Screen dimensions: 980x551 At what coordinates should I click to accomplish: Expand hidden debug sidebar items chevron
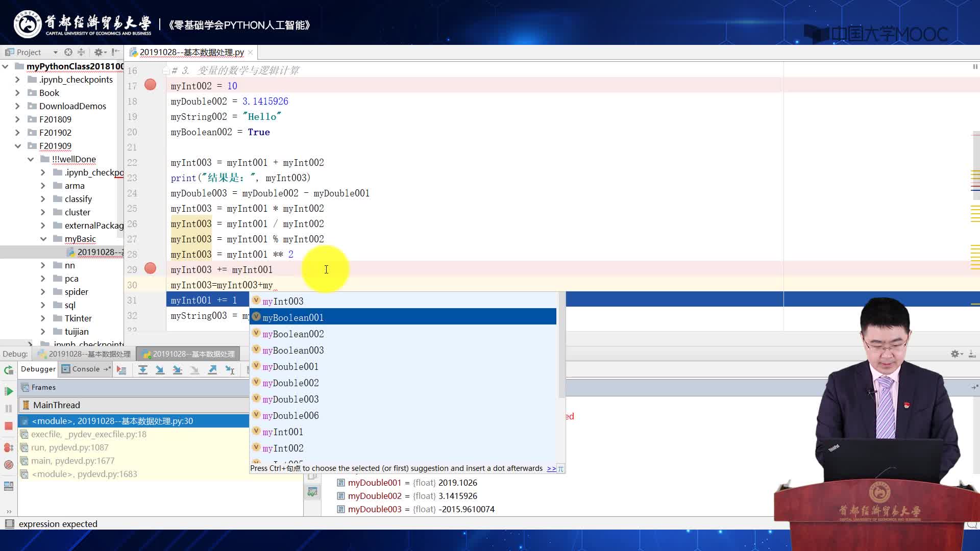click(9, 511)
